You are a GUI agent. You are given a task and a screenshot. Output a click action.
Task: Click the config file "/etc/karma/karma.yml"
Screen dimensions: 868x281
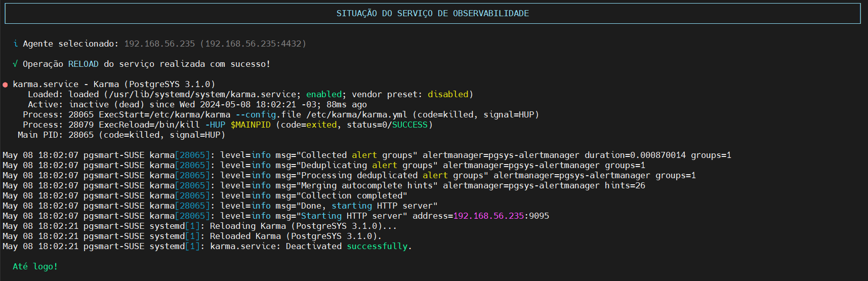(357, 114)
